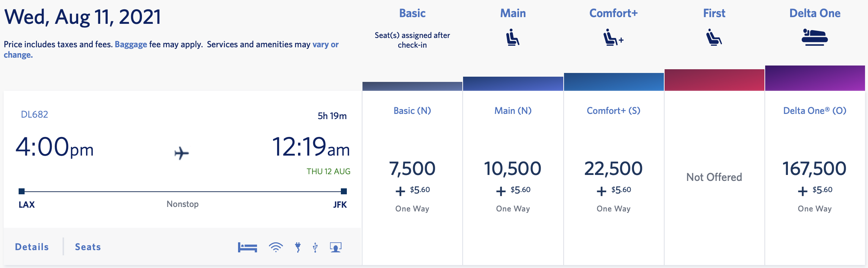Expand the Seats view for DL682

[88, 246]
